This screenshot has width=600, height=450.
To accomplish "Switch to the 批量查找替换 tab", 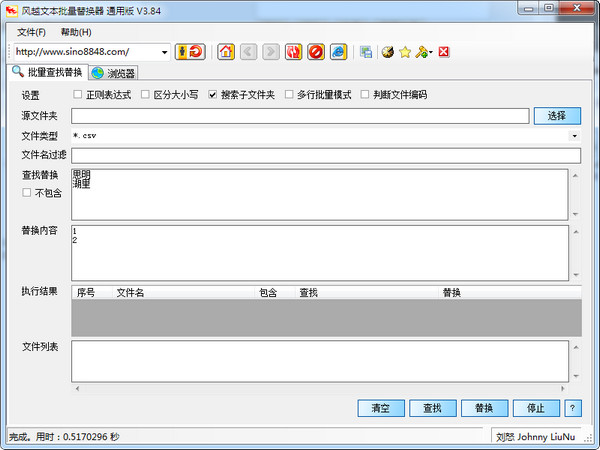I will (x=48, y=72).
